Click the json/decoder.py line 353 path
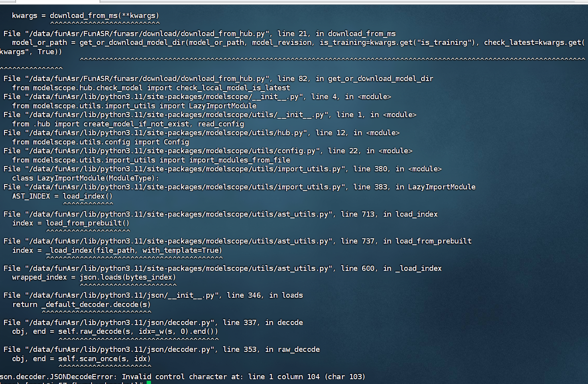Screen dimensions: 588x384 click(x=121, y=349)
